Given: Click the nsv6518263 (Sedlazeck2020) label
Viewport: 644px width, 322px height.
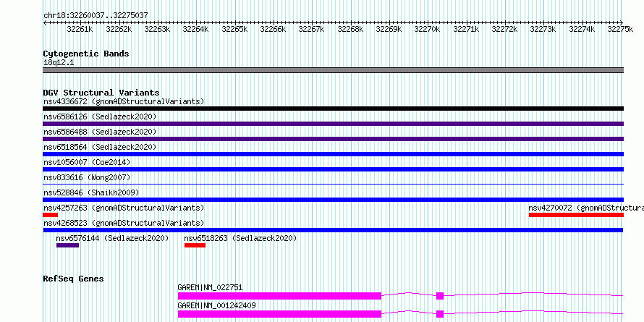Looking at the screenshot, I should pos(240,238).
